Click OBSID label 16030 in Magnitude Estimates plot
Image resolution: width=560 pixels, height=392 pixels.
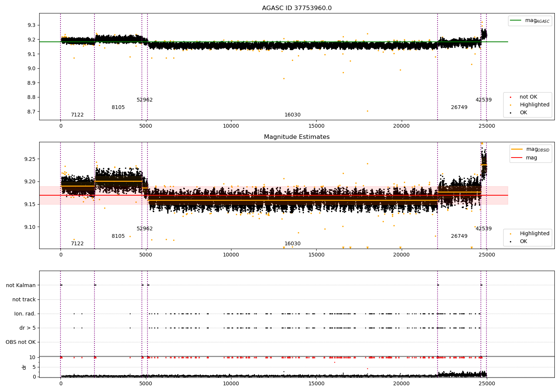(x=292, y=244)
